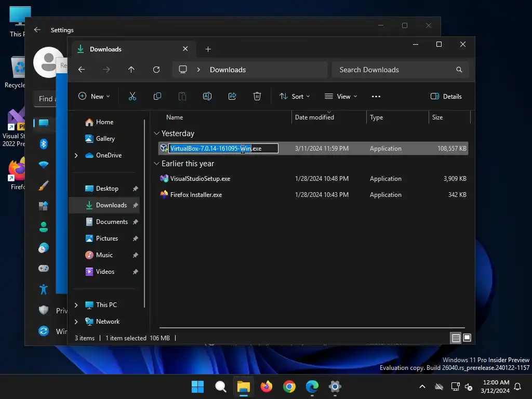532x399 pixels.
Task: Expand Network in navigation pane
Action: (76, 322)
